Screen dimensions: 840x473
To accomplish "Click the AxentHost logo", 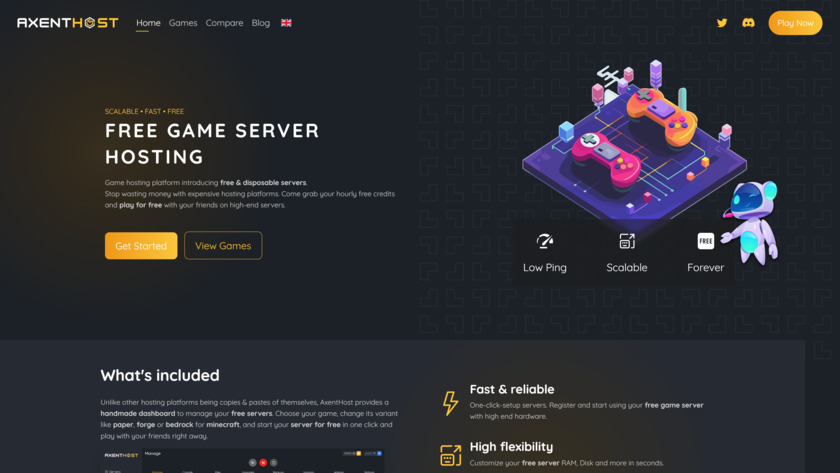I will coord(68,22).
